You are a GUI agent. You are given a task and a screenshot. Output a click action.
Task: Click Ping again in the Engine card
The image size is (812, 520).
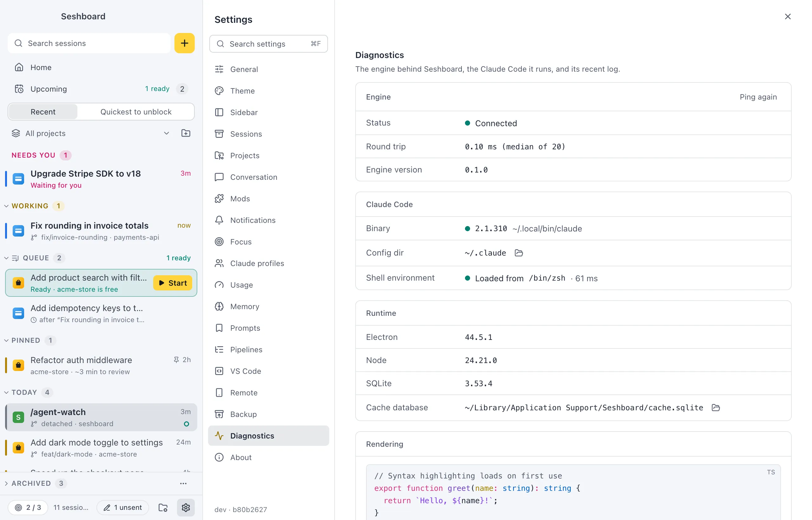coord(758,97)
